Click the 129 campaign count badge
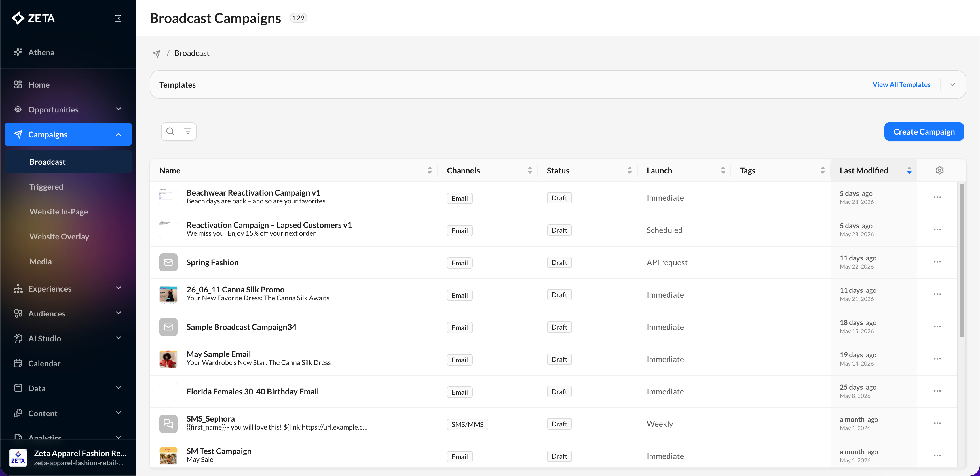Image resolution: width=980 pixels, height=476 pixels. tap(298, 18)
